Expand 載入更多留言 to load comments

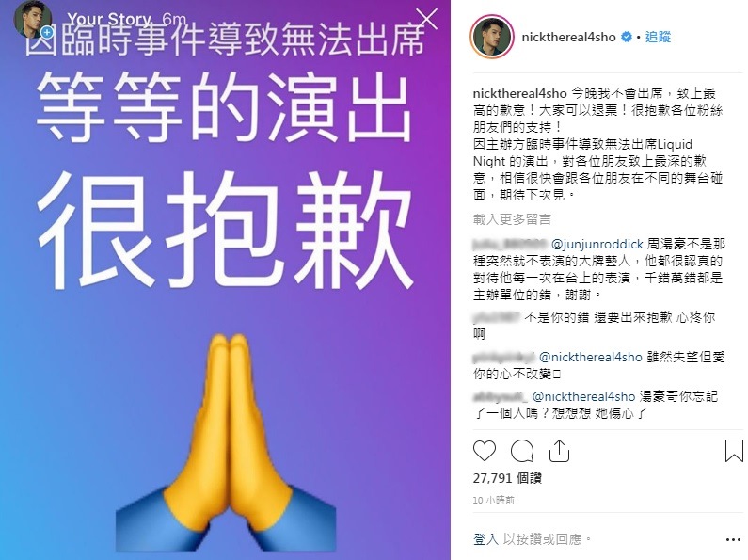click(512, 219)
